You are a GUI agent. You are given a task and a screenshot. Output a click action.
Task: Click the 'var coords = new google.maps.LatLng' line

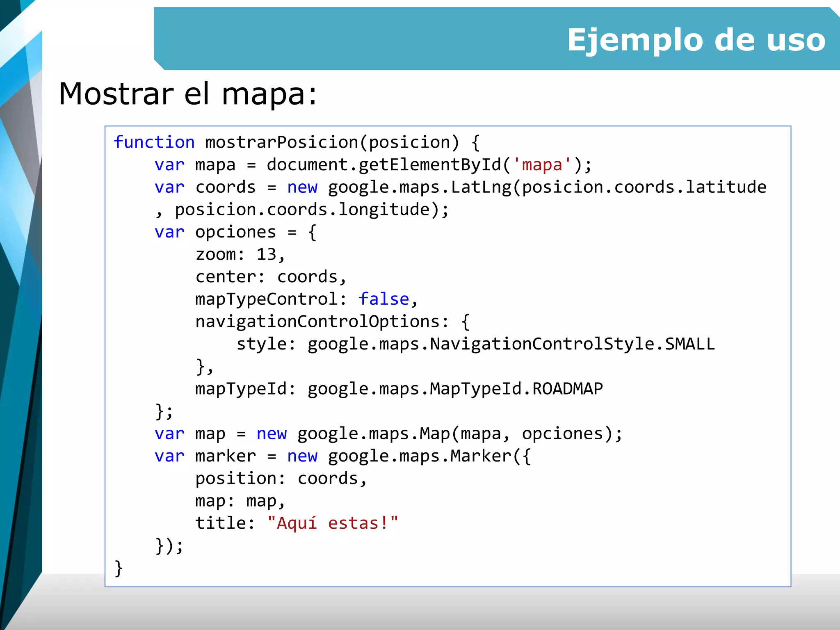click(461, 187)
